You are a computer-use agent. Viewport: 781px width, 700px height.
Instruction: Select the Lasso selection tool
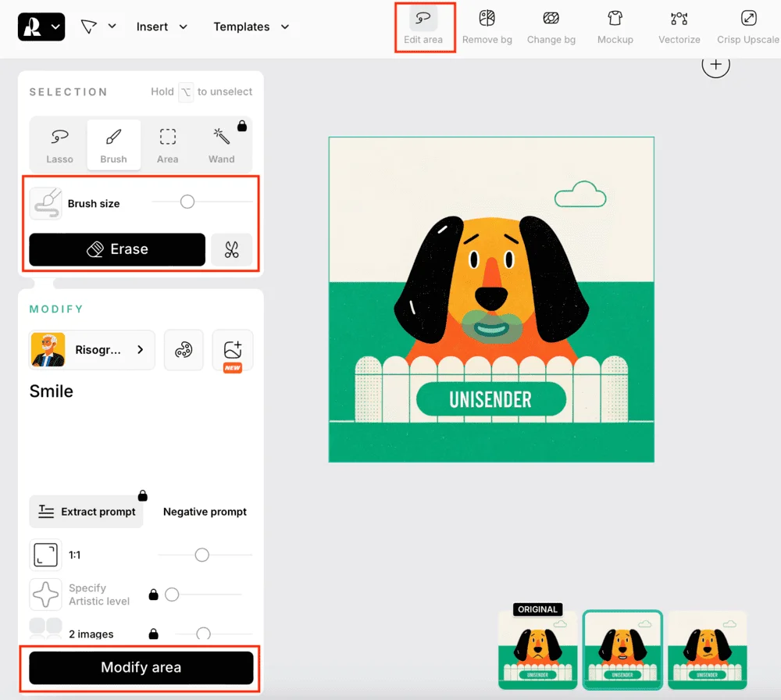(x=59, y=145)
